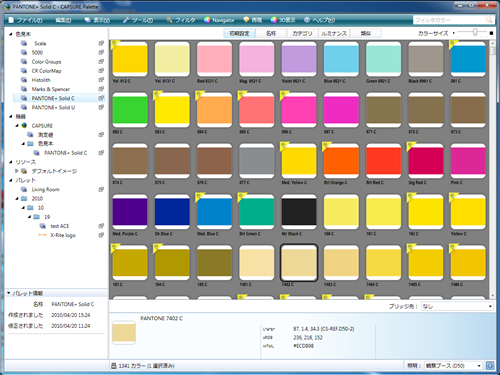Switch to the Luminance sort tab
500x375 pixels.
[334, 33]
